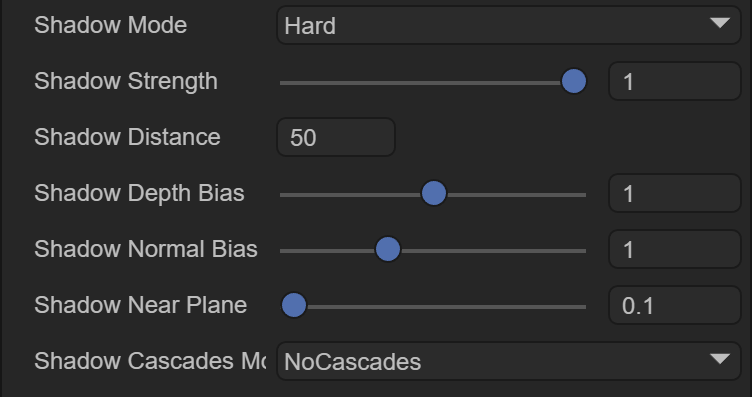Select the Shadow Near Plane 0.1 field
Screen dimensions: 752x397
(675, 305)
